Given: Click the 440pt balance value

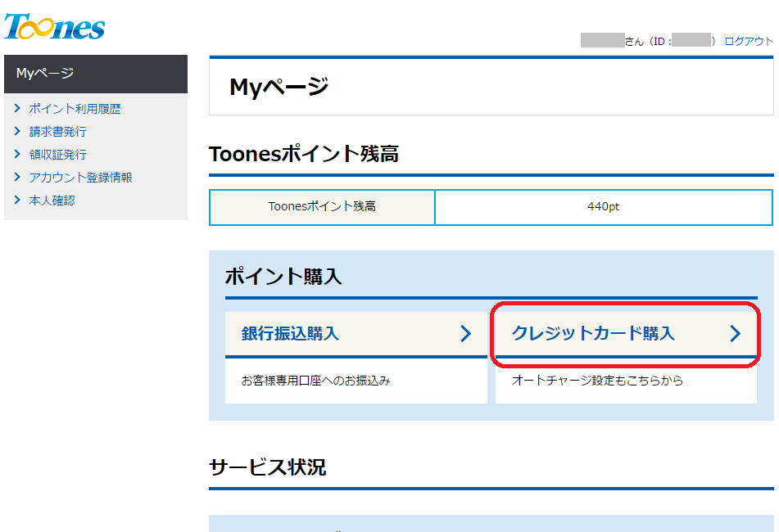Looking at the screenshot, I should point(603,206).
